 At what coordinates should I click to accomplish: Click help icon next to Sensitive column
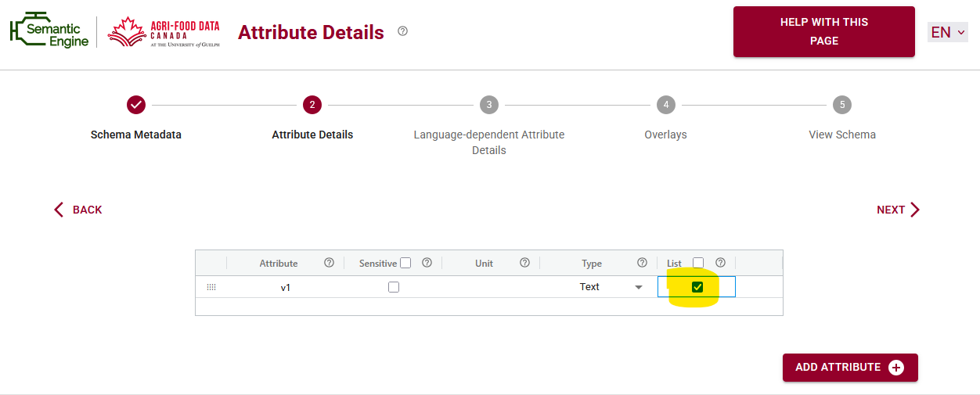tap(427, 263)
